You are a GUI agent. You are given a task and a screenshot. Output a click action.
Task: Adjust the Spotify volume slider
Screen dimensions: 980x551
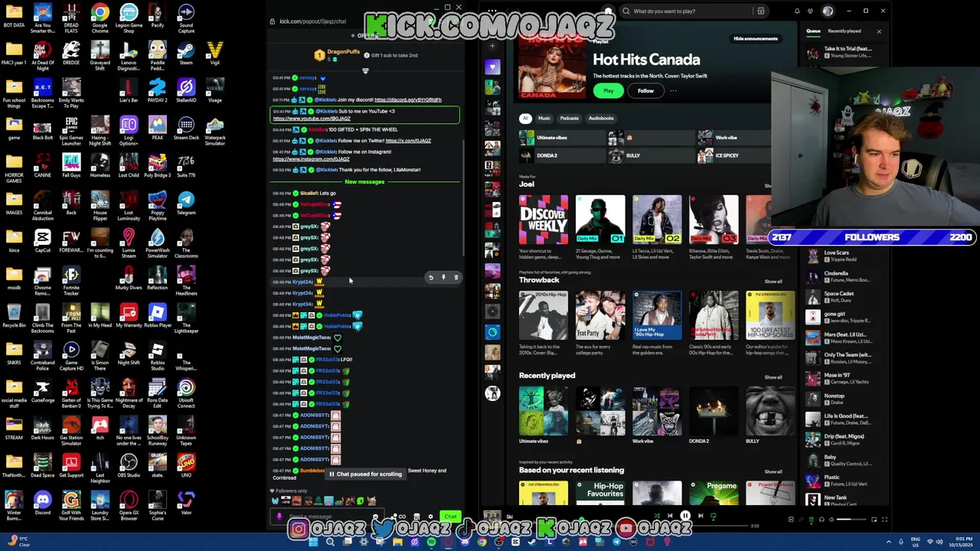click(x=851, y=520)
